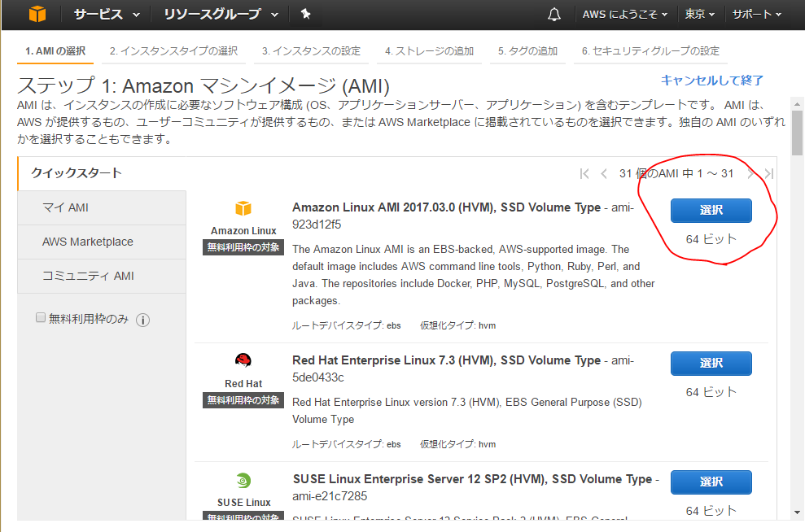Screen dimensions: 805x532
Task: Click the 64 ビット label under Red Hat 選択
Action: click(711, 392)
